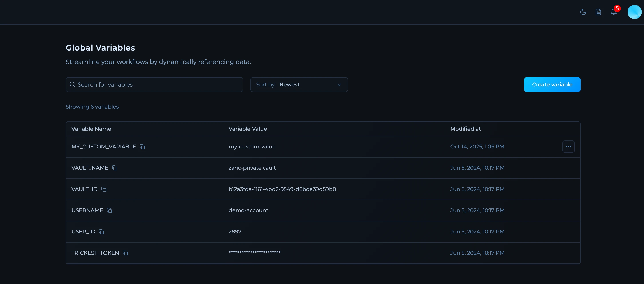Click the Modified at column header
This screenshot has height=284, width=644.
(x=465, y=129)
